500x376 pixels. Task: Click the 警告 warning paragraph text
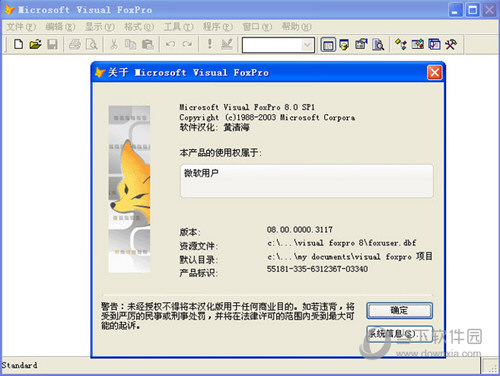click(x=228, y=316)
